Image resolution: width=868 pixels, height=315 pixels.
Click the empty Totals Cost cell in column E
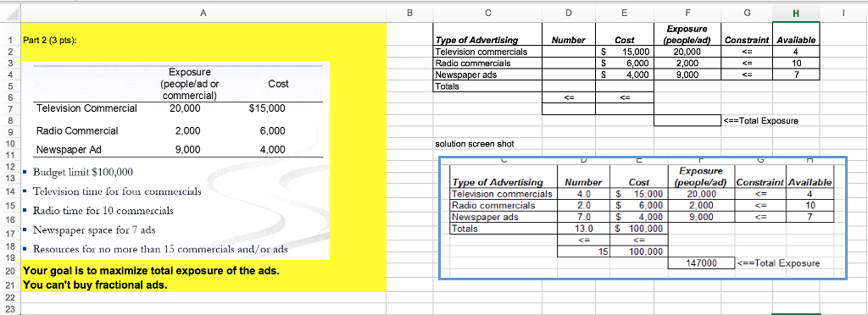pos(625,86)
